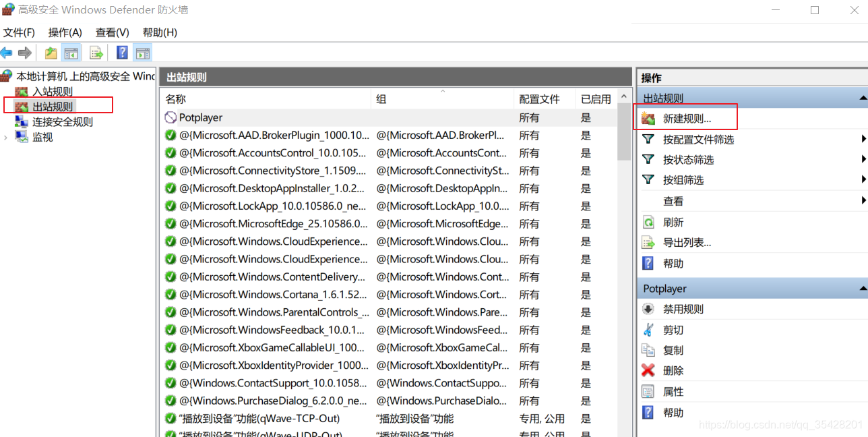868x437 pixels.
Task: Open help via the blue question-mark toolbar icon
Action: tap(122, 53)
